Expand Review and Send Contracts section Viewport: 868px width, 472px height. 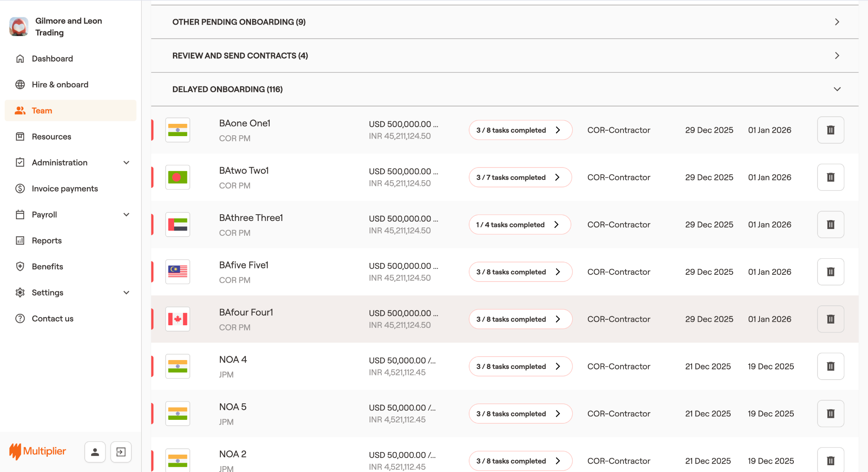[837, 56]
